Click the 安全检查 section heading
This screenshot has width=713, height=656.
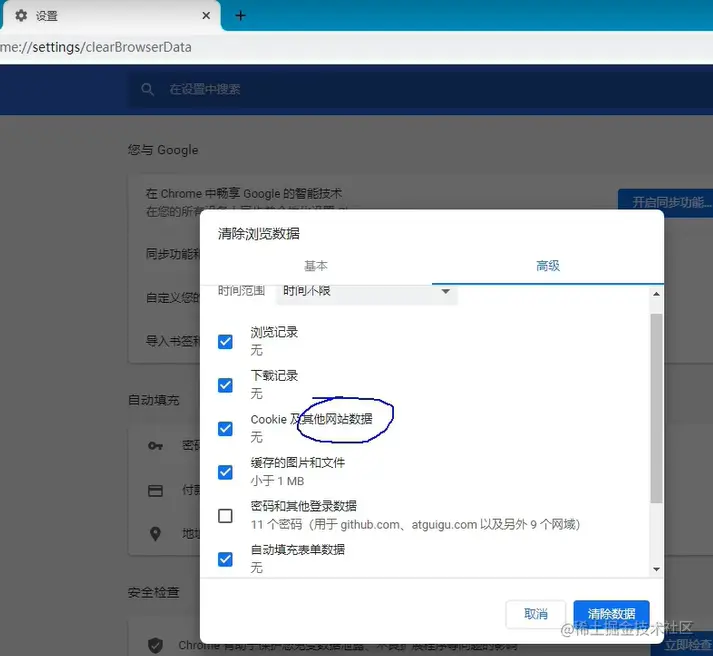154,592
